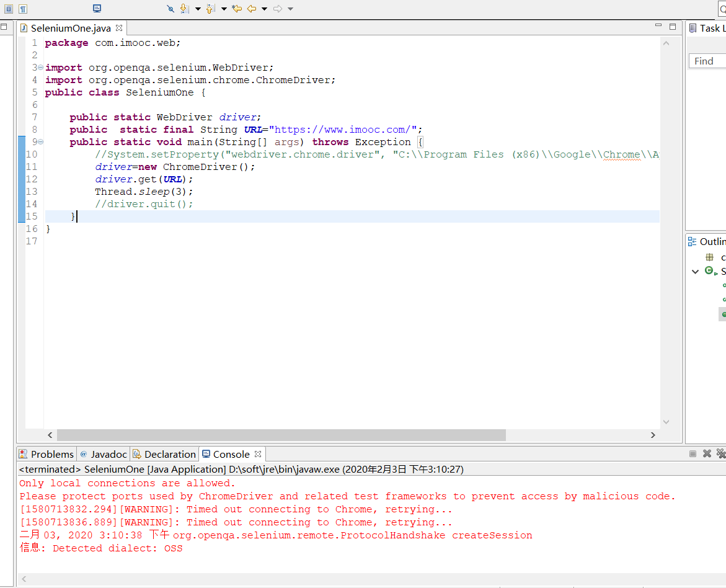The image size is (726, 588).
Task: Click 'Thread.sleep(3);' on line 13
Action: point(144,192)
